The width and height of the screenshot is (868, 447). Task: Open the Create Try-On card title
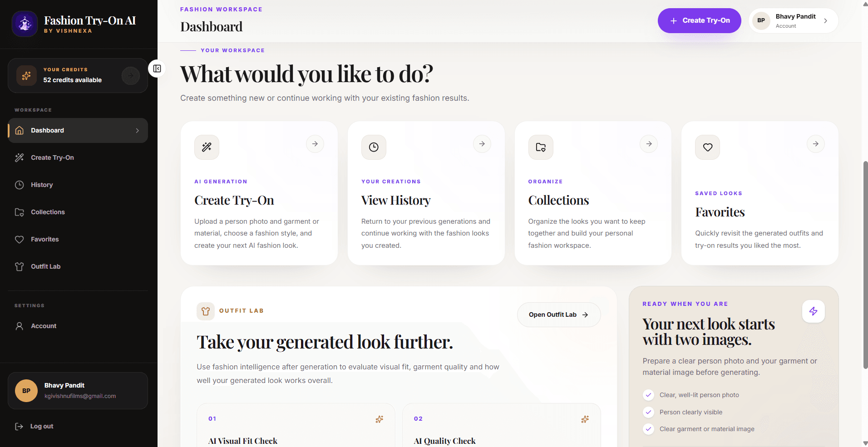click(x=234, y=200)
